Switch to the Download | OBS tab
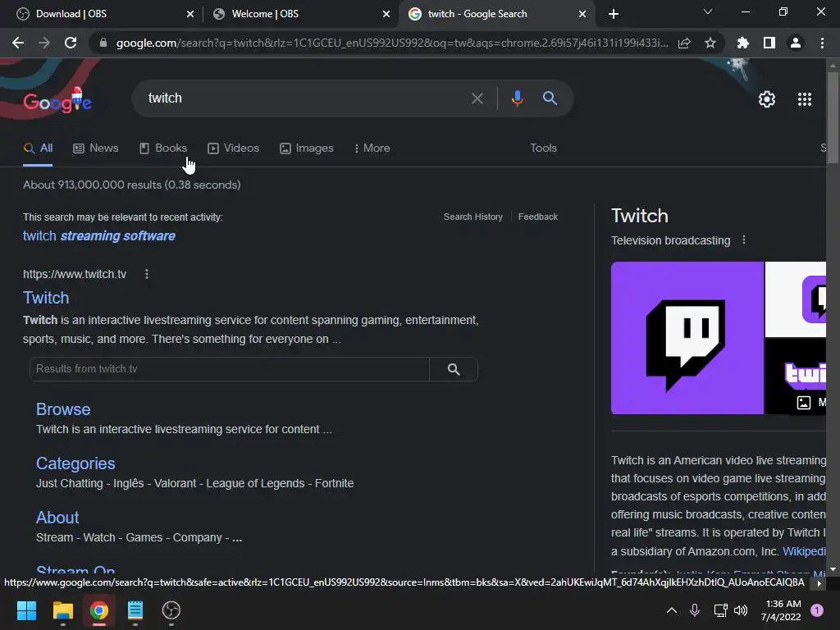The width and height of the screenshot is (840, 630). click(102, 14)
